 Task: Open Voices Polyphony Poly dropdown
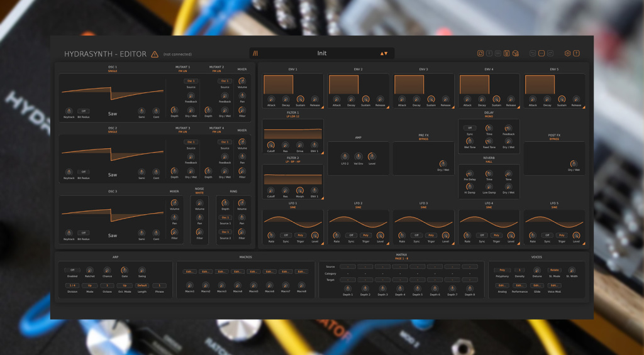(x=502, y=270)
